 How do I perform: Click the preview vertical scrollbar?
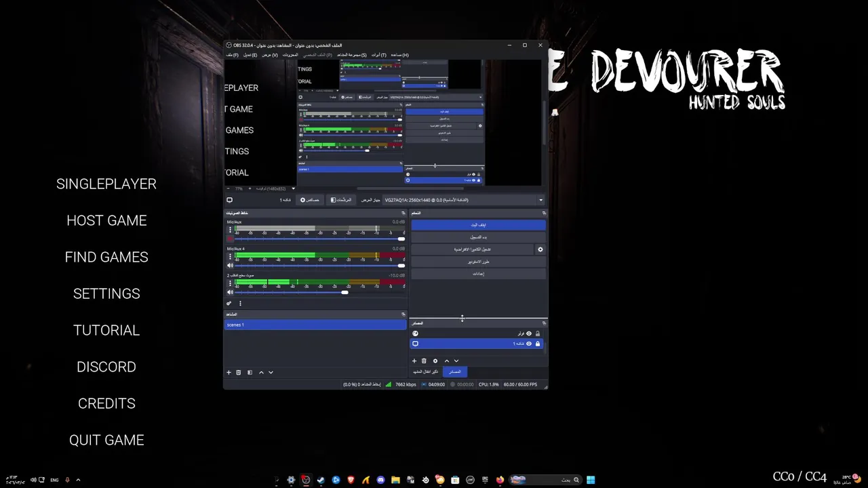point(544,122)
